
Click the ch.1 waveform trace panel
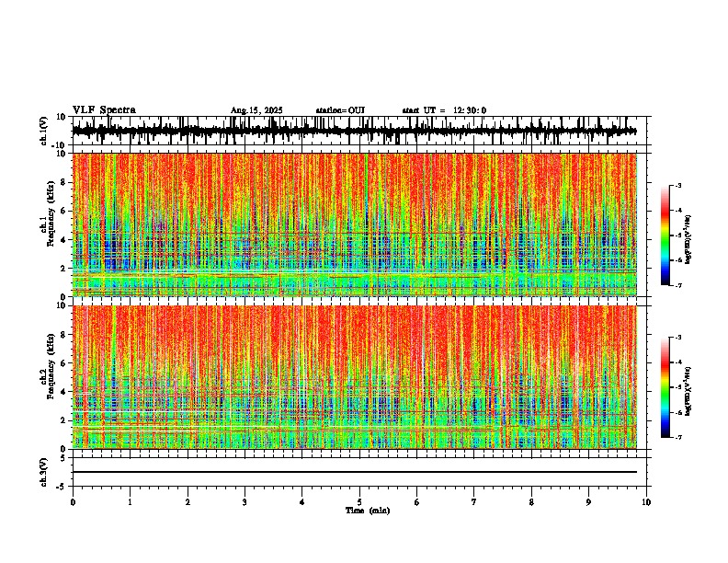pos(359,131)
